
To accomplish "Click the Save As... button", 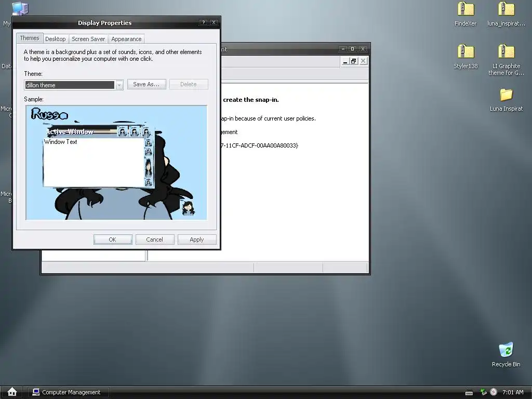I will 147,84.
